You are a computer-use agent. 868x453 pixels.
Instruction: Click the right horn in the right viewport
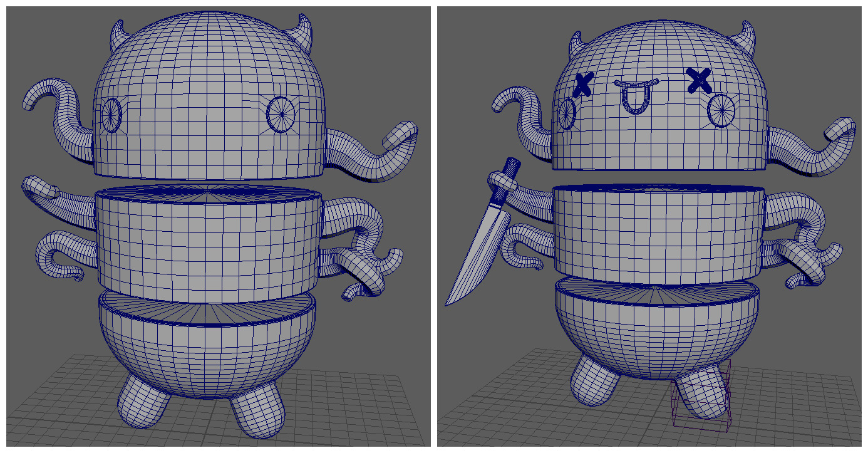coord(749,37)
